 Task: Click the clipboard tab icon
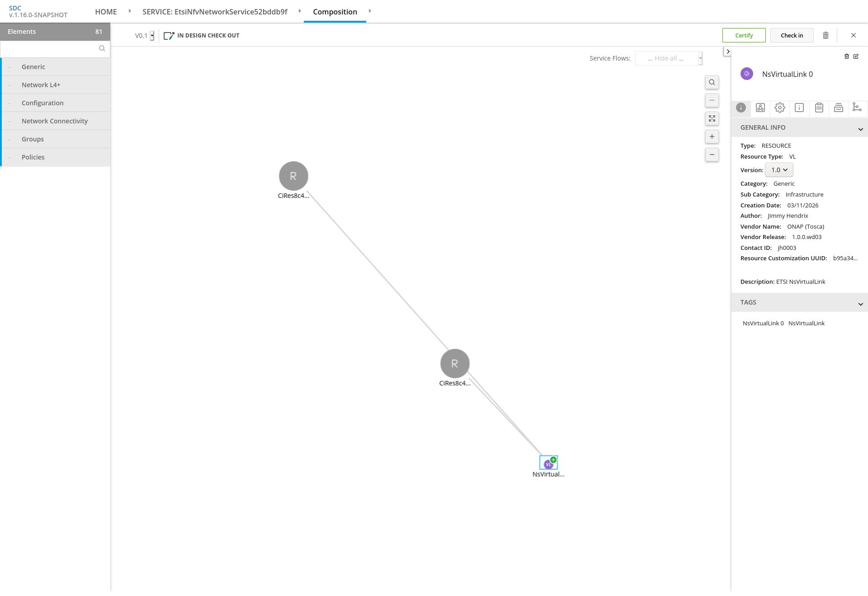pyautogui.click(x=819, y=108)
